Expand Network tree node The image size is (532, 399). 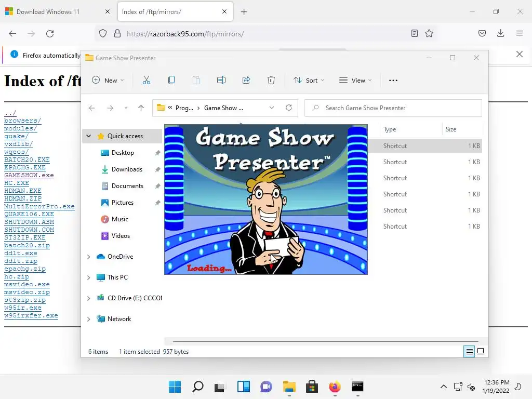(x=88, y=320)
